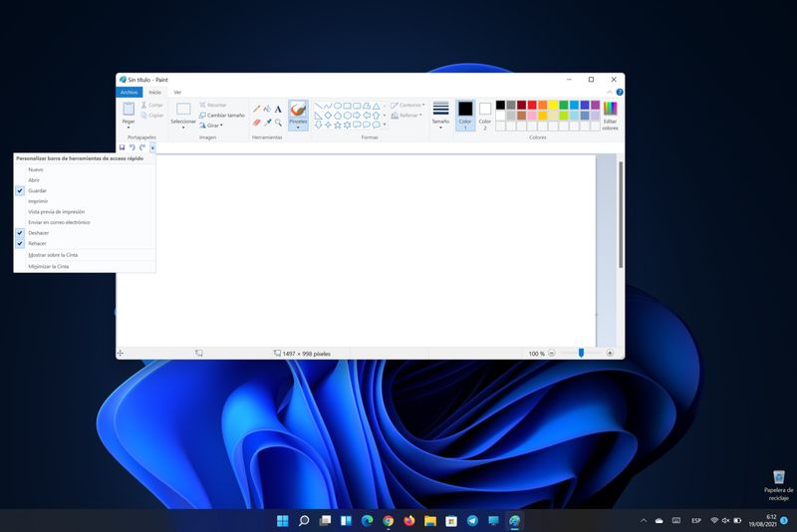Uncheck Deshacer in the quick access menu

tap(37, 232)
